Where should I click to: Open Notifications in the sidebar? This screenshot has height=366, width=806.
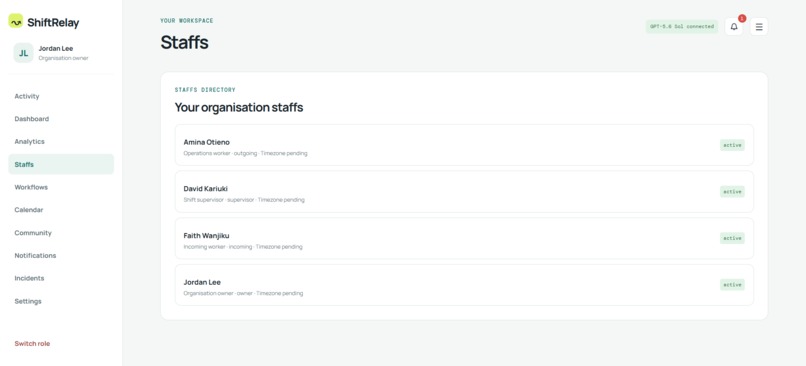35,255
